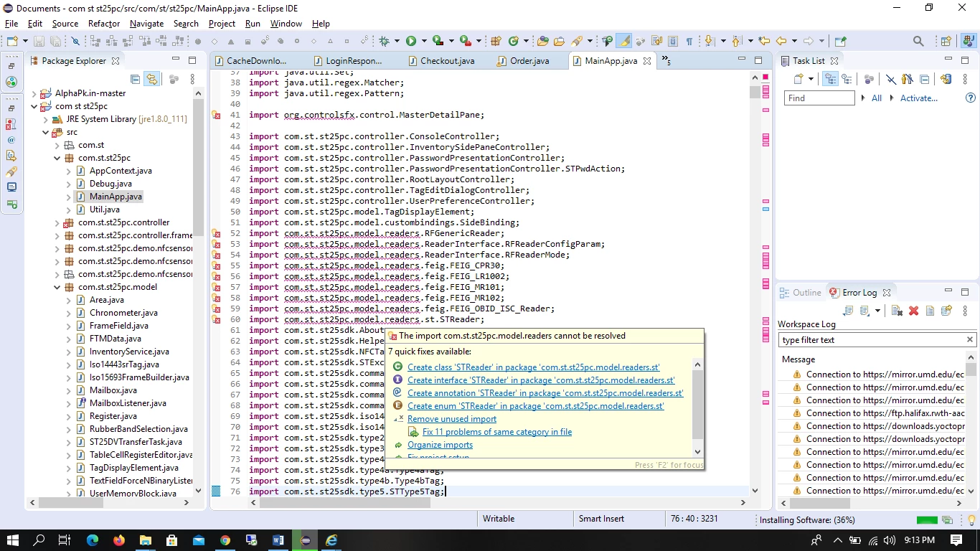Image resolution: width=980 pixels, height=551 pixels.
Task: Toggle Link with Editor in Package Explorer
Action: pyautogui.click(x=151, y=79)
